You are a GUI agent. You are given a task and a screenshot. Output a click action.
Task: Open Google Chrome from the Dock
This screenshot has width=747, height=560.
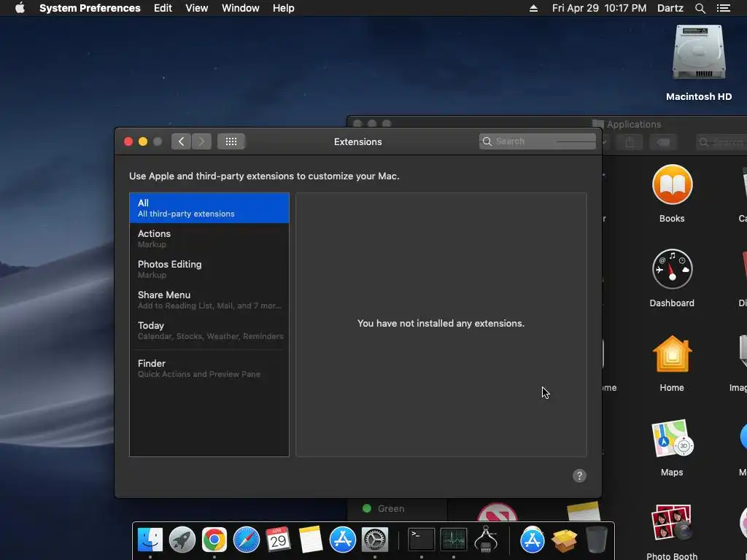coord(214,540)
